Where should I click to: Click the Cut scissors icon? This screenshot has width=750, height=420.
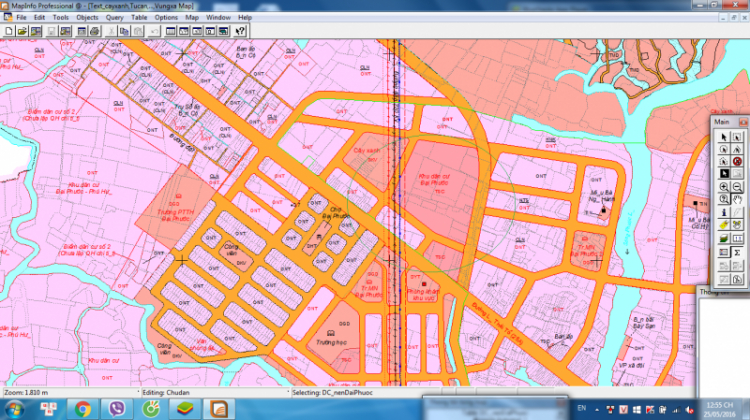coord(111,32)
